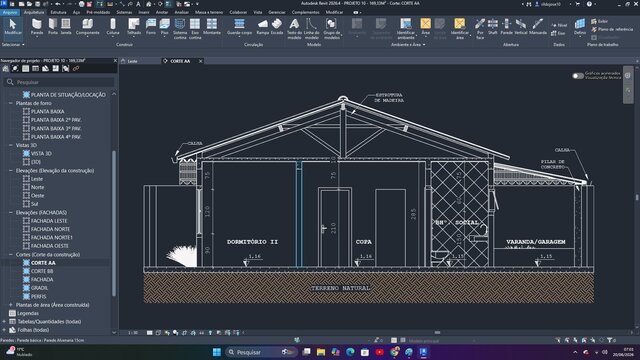Screen dimensions: 640x360
Task: Collapse Elevações (Elevação da construção) node
Action: (x=11, y=171)
